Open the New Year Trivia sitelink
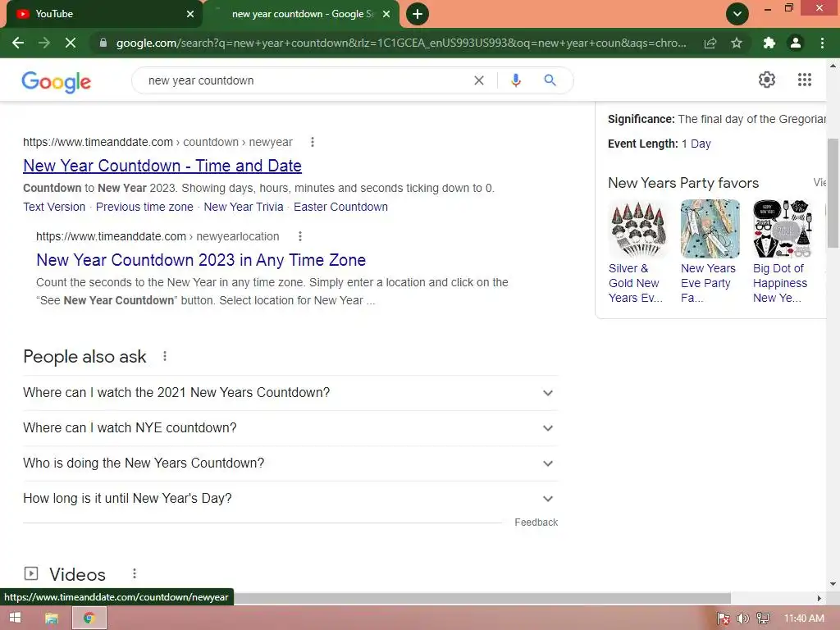 point(243,207)
